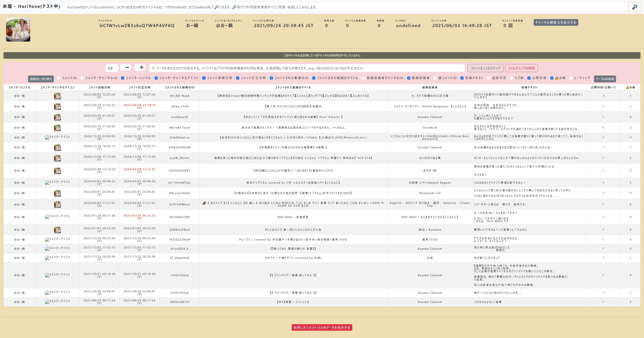Enable the コメントID column checkbox
The width and height of the screenshot is (644, 338).
click(x=59, y=78)
